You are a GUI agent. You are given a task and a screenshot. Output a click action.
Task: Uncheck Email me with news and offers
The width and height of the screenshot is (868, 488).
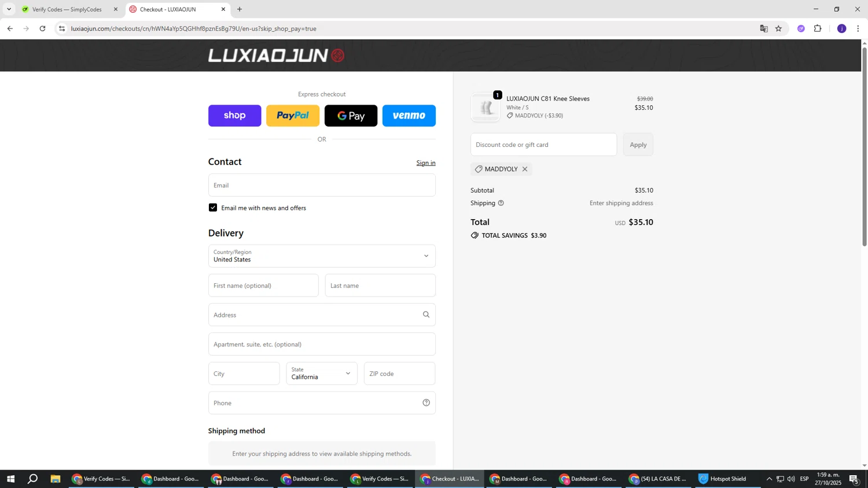[213, 208]
